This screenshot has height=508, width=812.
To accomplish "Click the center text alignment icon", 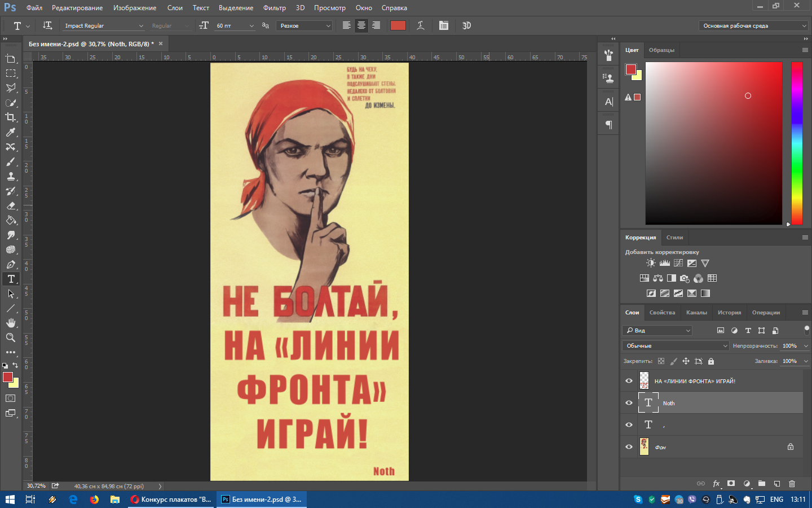I will (x=361, y=25).
